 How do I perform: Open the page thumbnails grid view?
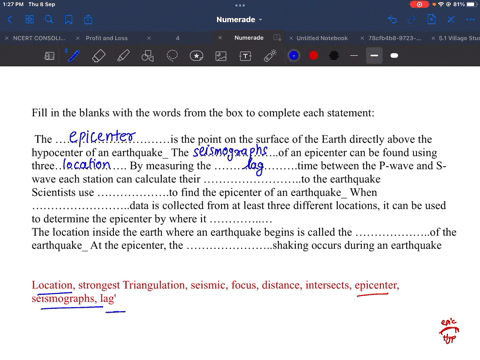point(29,20)
